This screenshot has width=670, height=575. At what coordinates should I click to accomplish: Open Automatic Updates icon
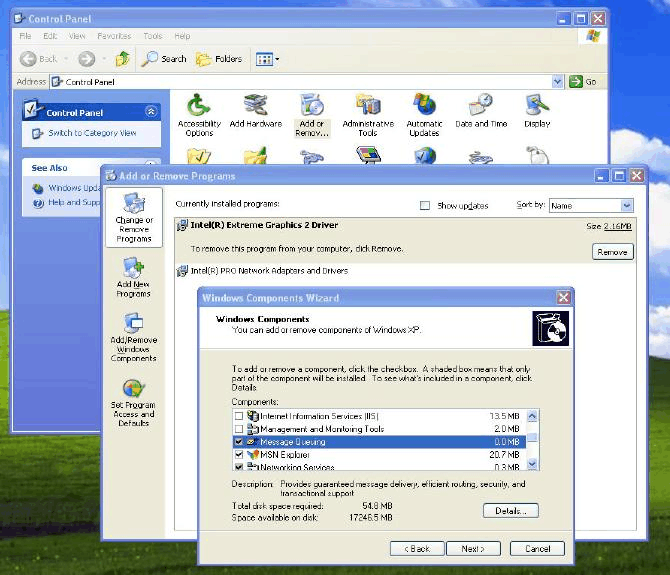coord(424,114)
